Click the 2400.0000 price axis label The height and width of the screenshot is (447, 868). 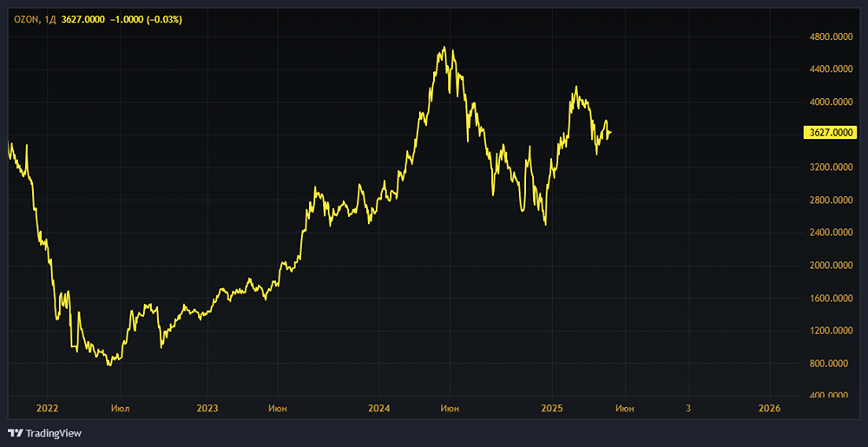(830, 233)
